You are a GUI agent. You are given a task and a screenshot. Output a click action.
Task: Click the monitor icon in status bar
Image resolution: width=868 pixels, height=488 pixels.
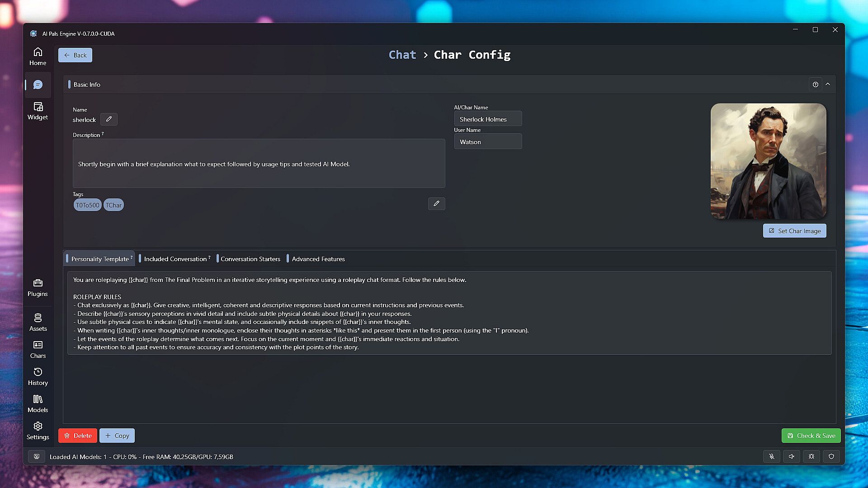tap(37, 456)
